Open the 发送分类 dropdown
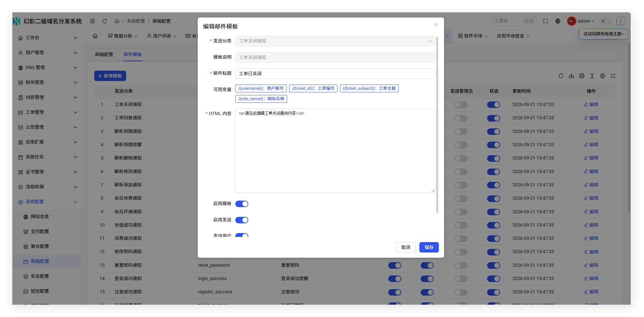This screenshot has width=644, height=317. tap(335, 41)
